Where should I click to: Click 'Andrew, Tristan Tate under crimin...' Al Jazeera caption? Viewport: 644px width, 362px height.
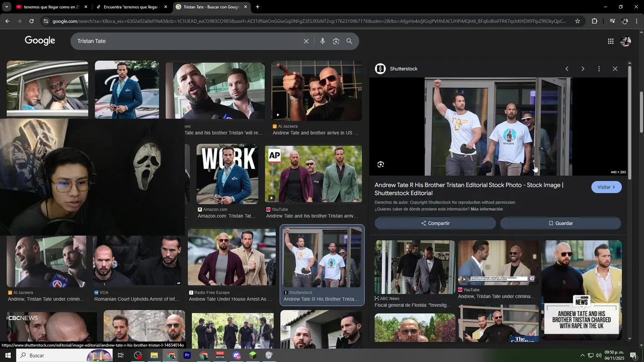[x=46, y=299]
